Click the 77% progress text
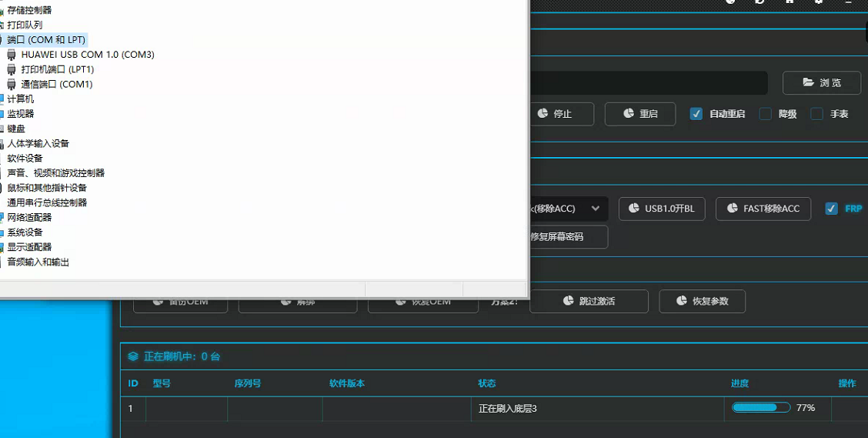The width and height of the screenshot is (868, 438). tap(806, 408)
